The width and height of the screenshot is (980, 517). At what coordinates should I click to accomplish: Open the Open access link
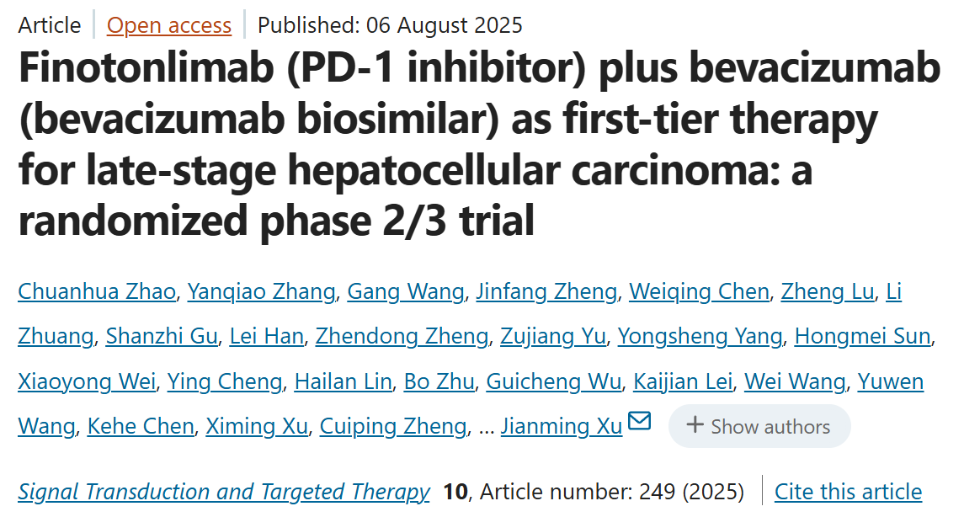pos(168,25)
